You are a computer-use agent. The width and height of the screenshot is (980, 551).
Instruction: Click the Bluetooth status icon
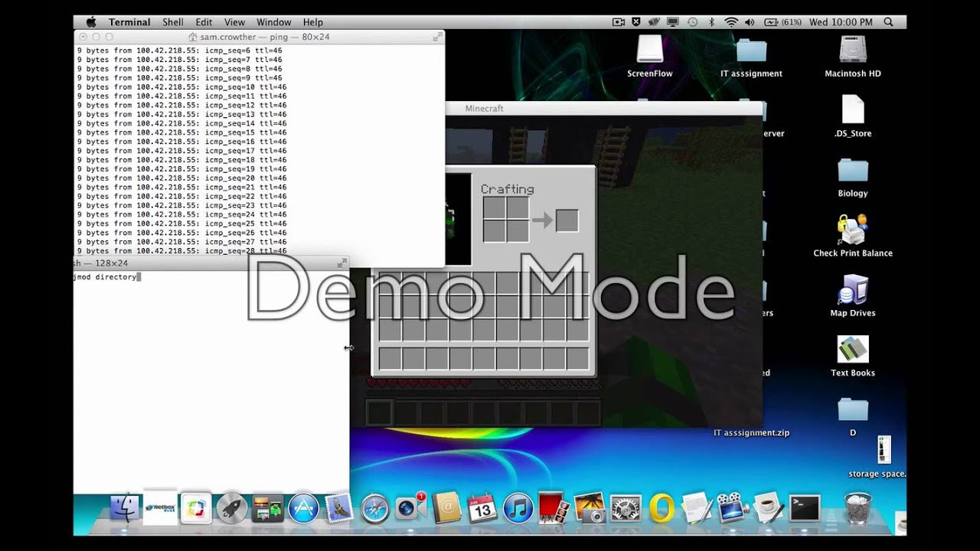[711, 22]
